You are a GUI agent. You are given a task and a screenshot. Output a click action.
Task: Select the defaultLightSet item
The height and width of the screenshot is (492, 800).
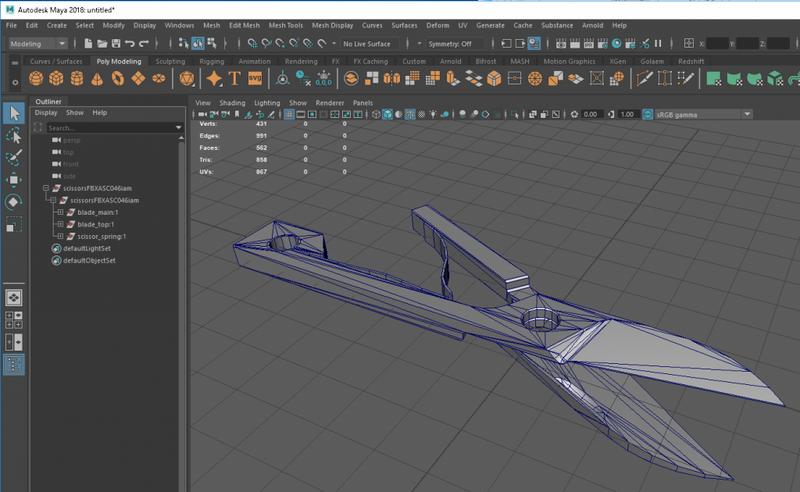pos(87,249)
